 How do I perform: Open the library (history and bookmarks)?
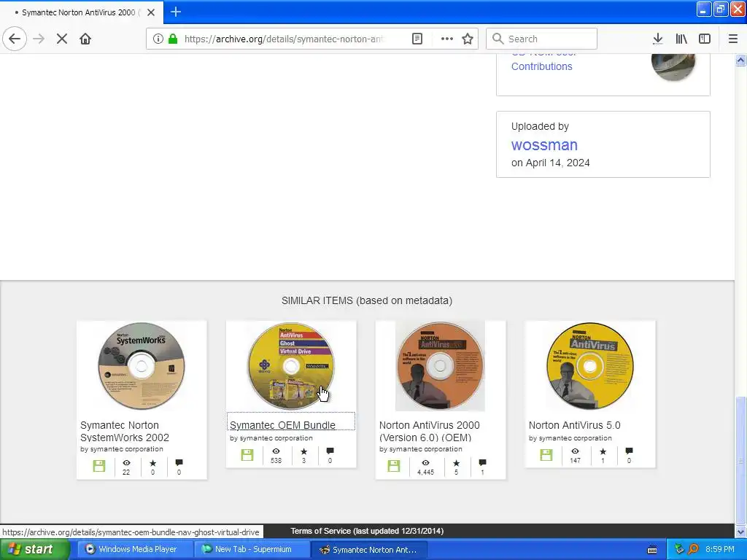[x=681, y=39]
